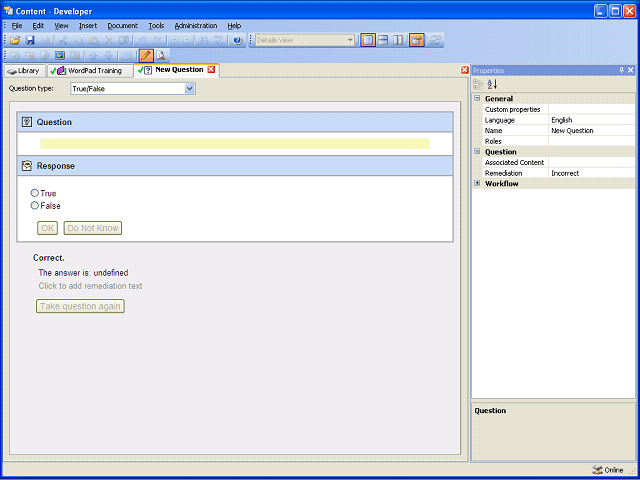640x480 pixels.
Task: Switch to the Library tab
Action: pyautogui.click(x=24, y=71)
